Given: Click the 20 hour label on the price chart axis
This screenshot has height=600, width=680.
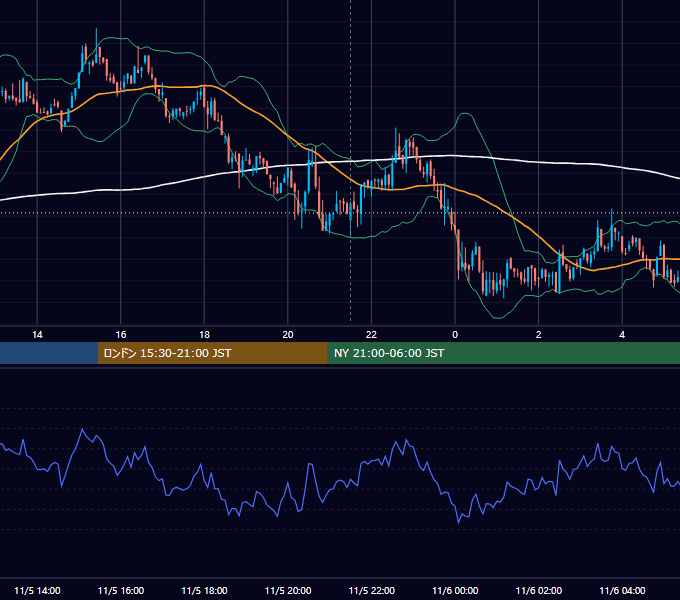Looking at the screenshot, I should 288,335.
